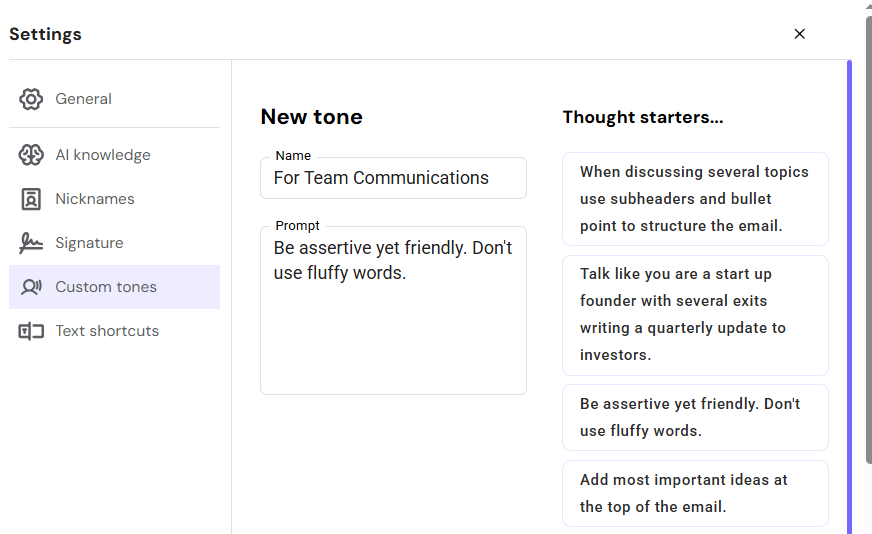This screenshot has width=872, height=534.
Task: Select the "Be assertive yet friendly" thought starter
Action: [x=695, y=418]
